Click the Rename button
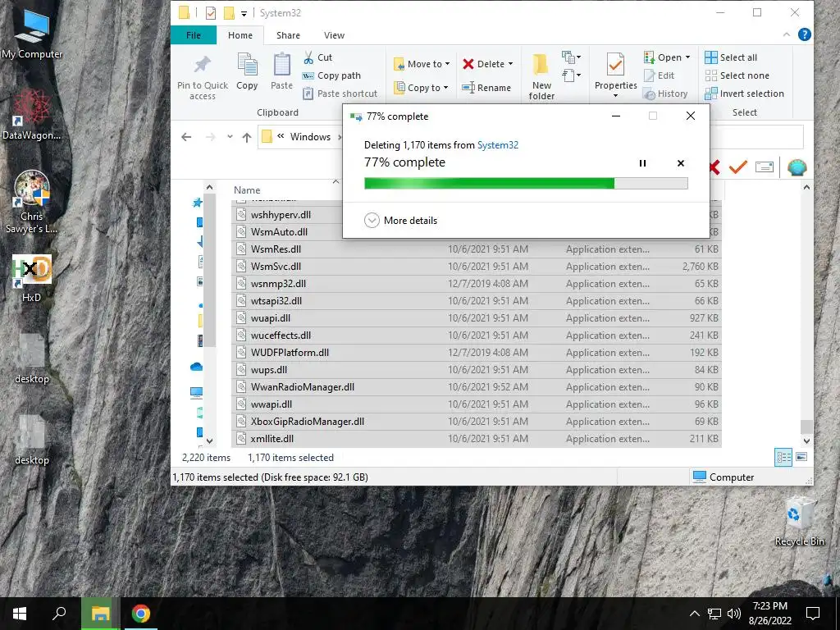 pos(486,87)
